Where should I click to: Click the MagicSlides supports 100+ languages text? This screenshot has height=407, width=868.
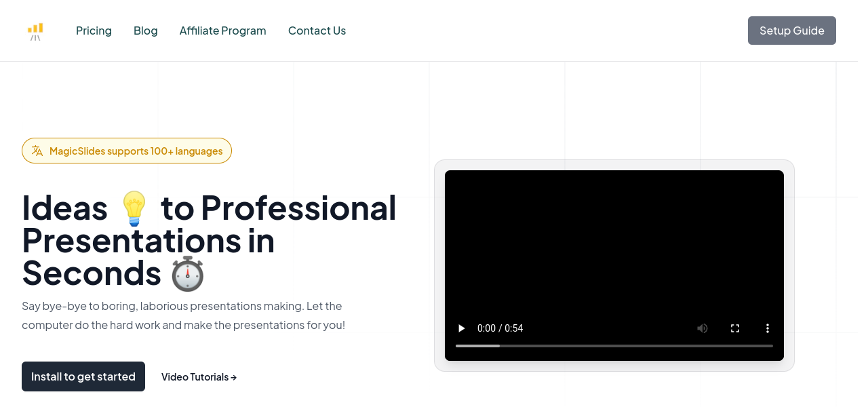point(136,151)
